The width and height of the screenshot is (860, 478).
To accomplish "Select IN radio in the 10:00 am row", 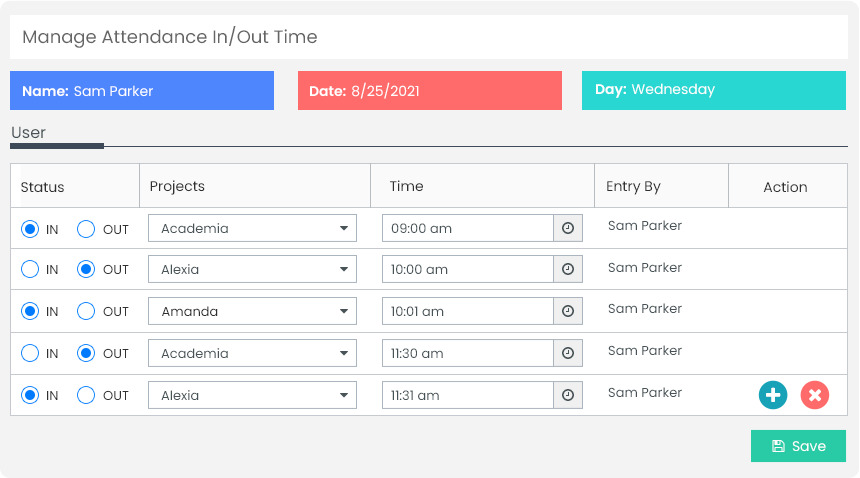I will click(30, 270).
